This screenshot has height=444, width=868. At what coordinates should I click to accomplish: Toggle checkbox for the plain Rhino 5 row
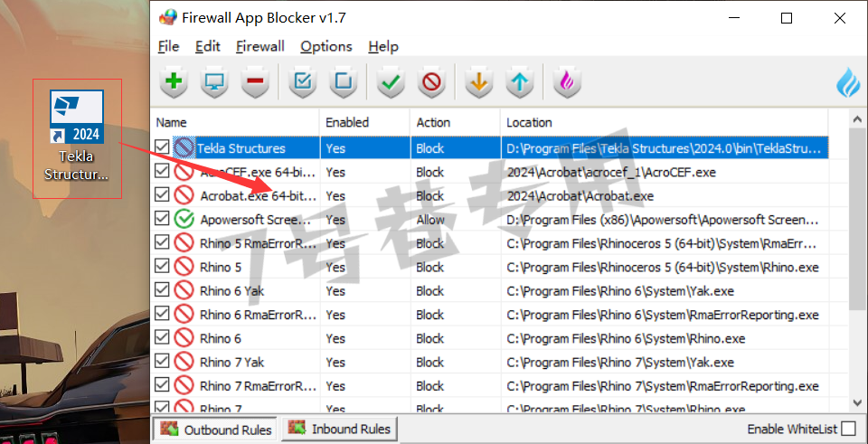point(162,267)
